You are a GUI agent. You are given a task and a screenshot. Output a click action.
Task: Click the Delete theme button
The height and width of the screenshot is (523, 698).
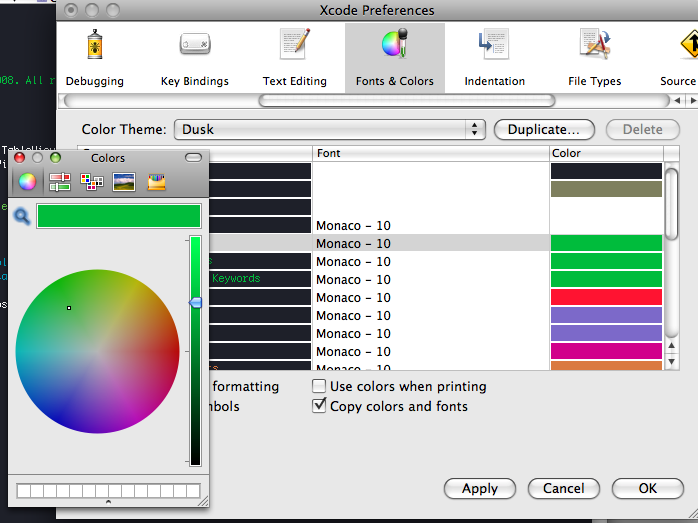click(642, 129)
